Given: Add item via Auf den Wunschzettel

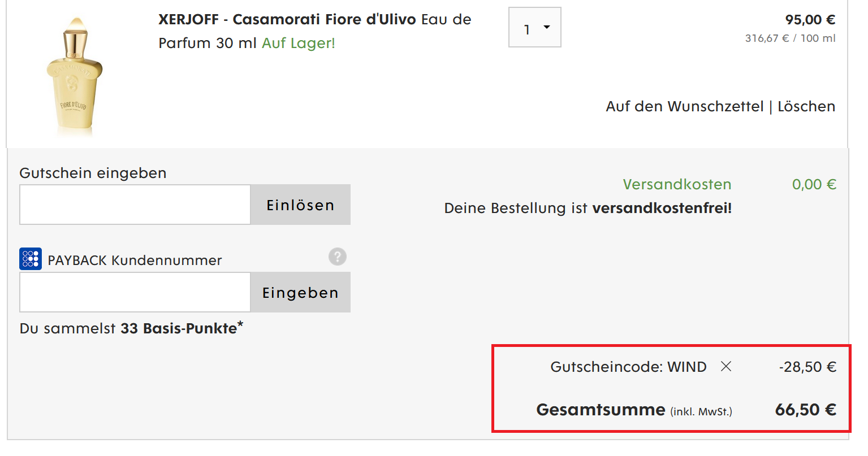Looking at the screenshot, I should 684,107.
